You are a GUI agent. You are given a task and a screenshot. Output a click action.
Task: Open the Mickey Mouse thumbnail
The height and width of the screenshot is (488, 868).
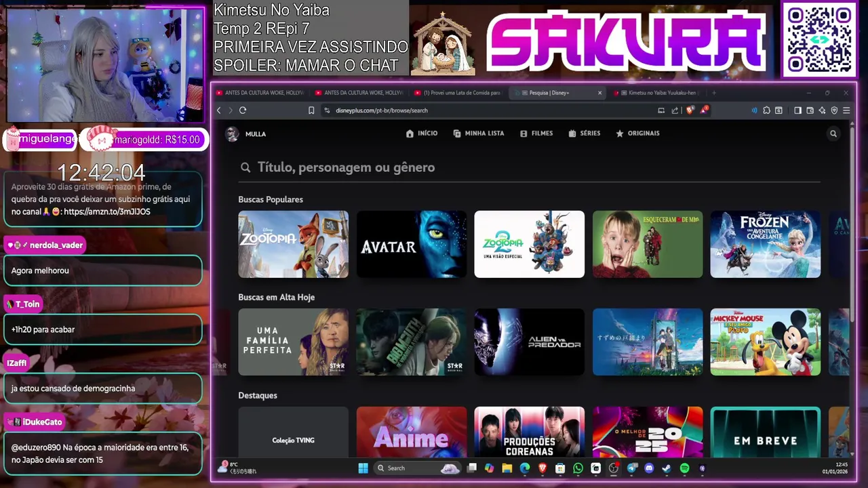pos(766,342)
